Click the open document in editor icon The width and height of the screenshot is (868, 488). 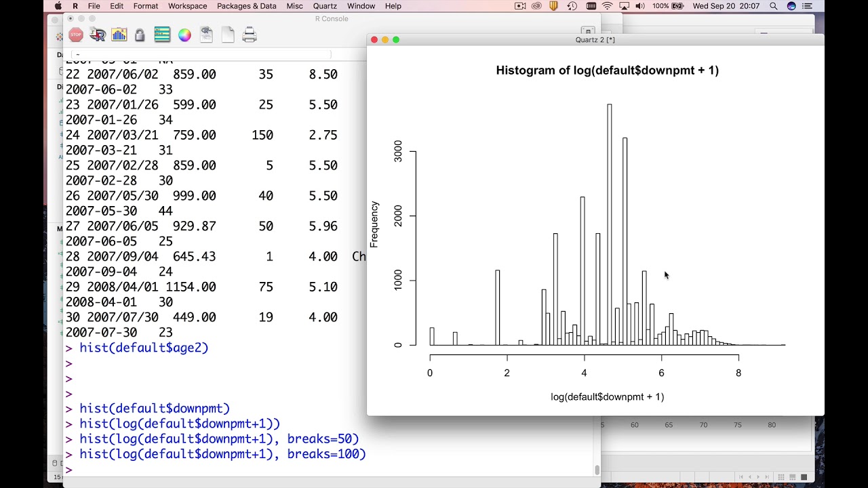[x=206, y=35]
